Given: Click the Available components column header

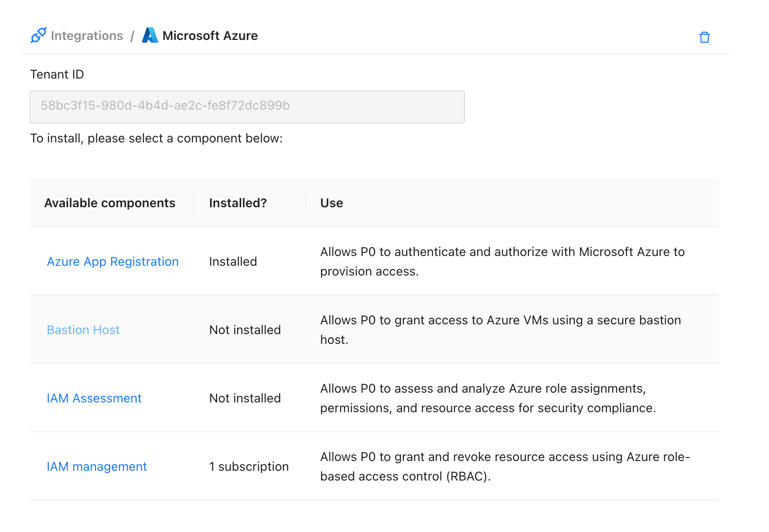Looking at the screenshot, I should [x=110, y=203].
